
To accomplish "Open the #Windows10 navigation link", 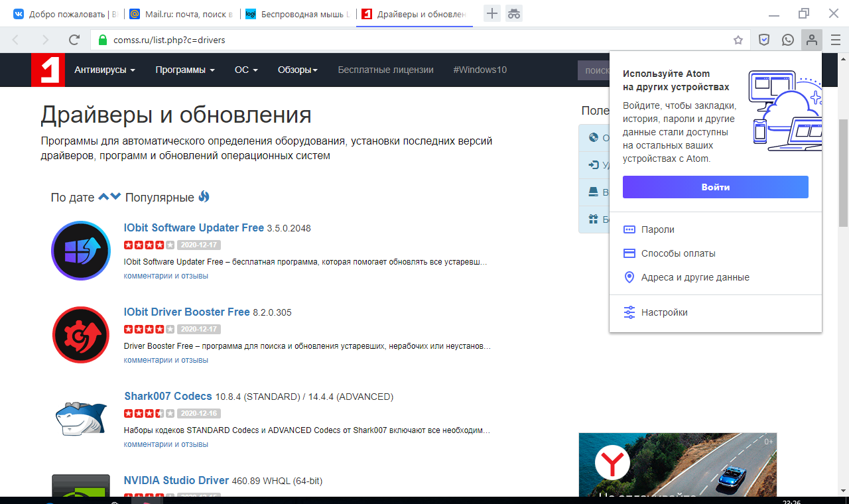I will tap(480, 70).
